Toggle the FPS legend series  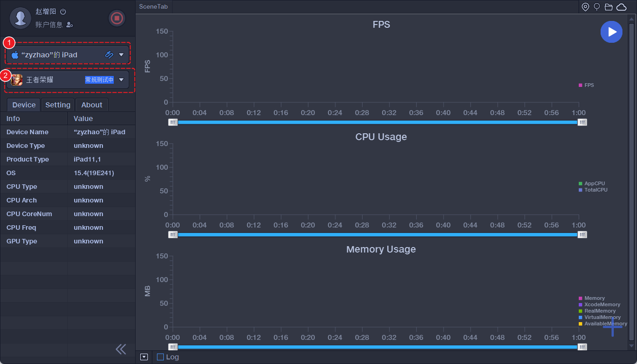[586, 85]
